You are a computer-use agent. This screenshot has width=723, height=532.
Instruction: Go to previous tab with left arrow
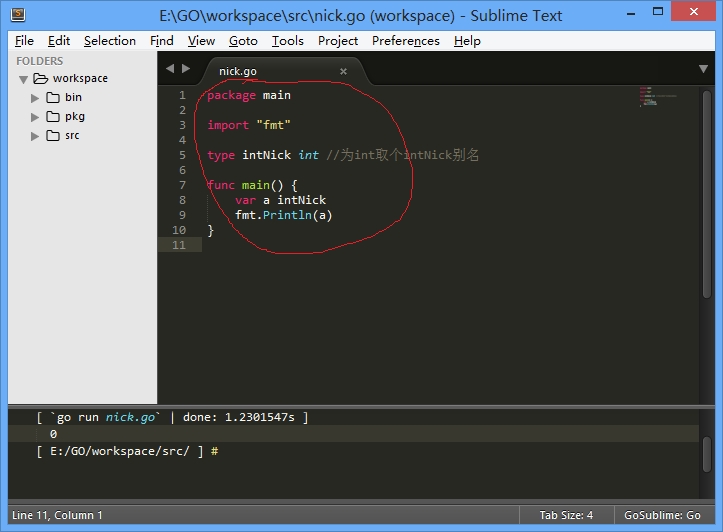point(170,69)
